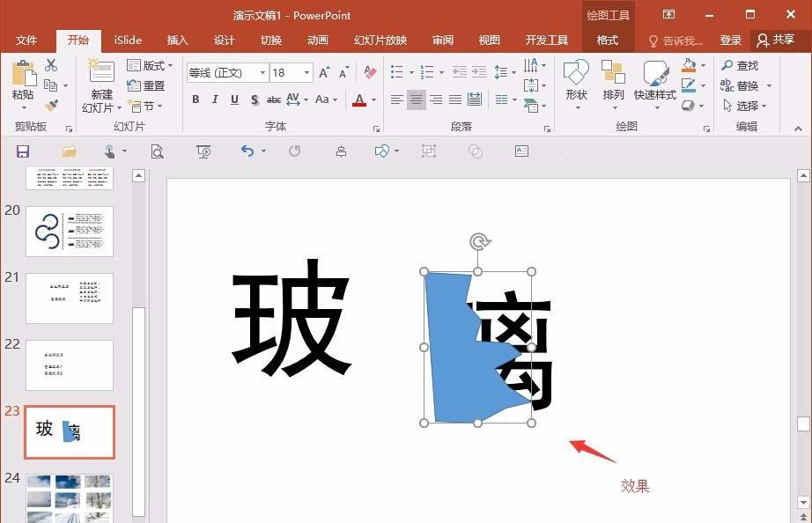Switch to the 插入 ribbon tab
Viewport: 812px width, 523px height.
(176, 40)
